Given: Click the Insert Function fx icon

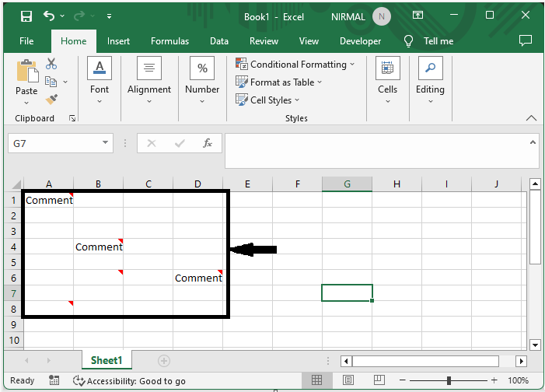Looking at the screenshot, I should (x=208, y=143).
